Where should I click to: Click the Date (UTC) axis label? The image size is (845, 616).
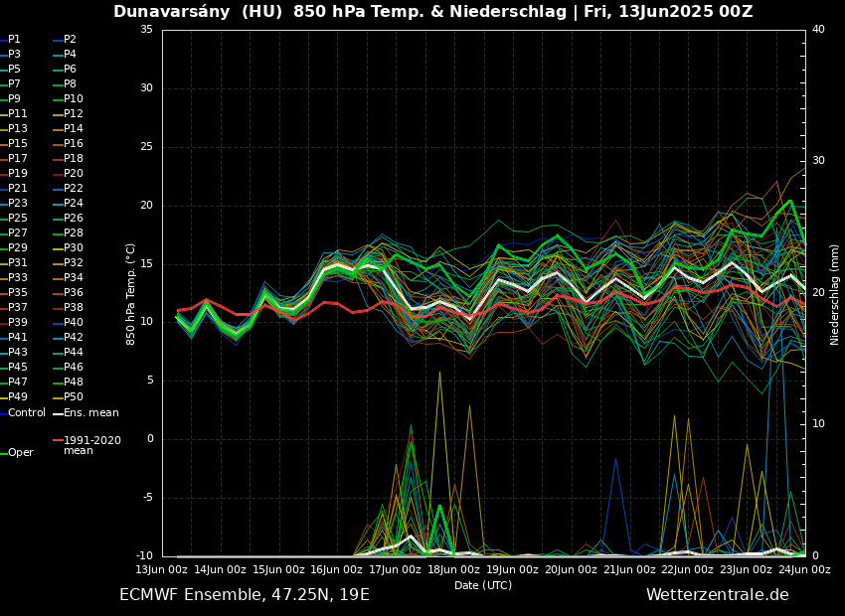[x=483, y=586]
